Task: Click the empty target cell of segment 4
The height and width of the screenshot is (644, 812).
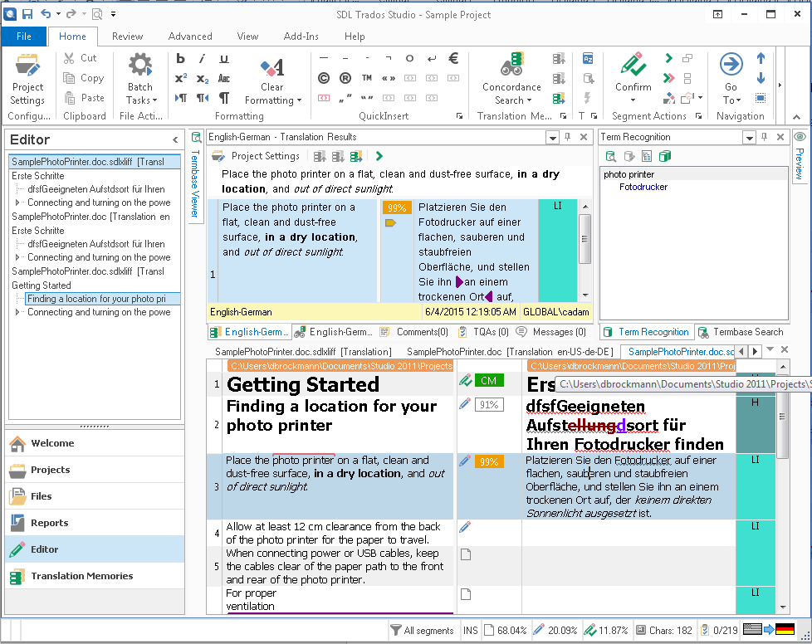Action: click(629, 533)
